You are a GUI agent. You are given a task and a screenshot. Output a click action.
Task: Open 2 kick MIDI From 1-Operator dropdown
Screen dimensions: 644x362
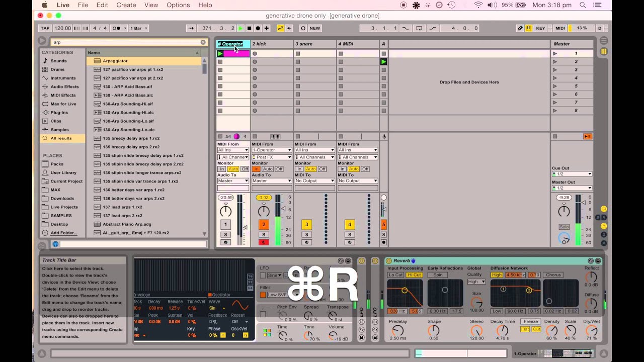272,150
